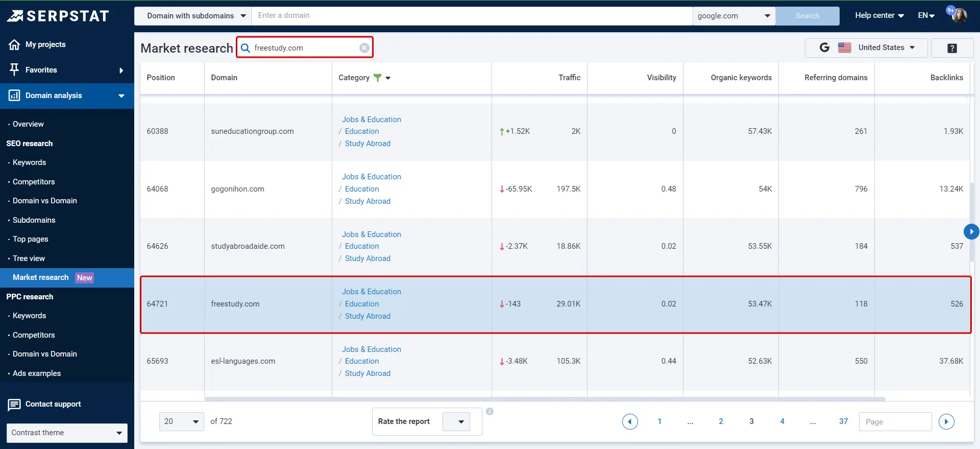Click suneducationgroup.com Jobs & Education link
Image resolution: width=980 pixels, height=449 pixels.
tap(372, 120)
